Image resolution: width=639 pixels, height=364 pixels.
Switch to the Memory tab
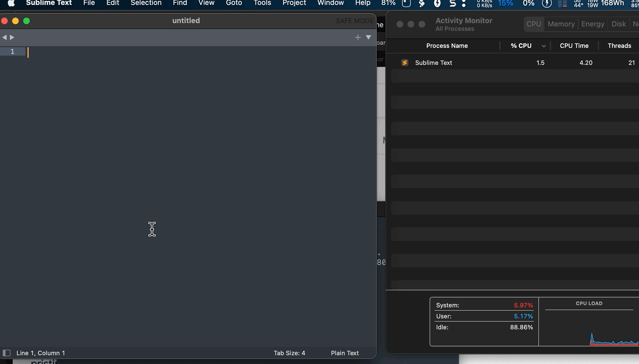561,24
